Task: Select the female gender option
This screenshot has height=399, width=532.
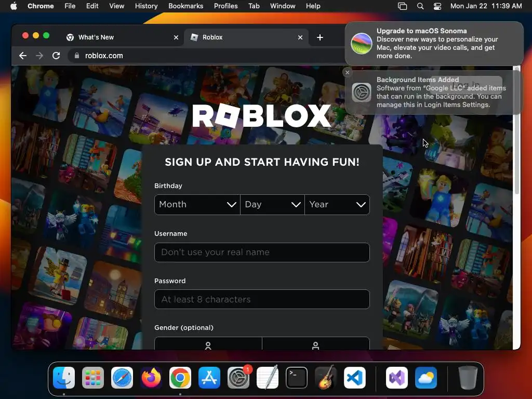Action: (208, 343)
